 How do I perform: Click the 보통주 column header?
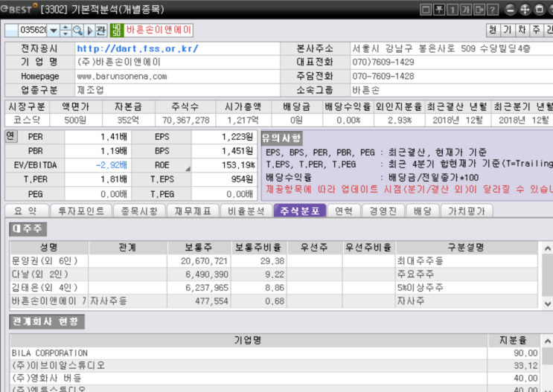(x=199, y=248)
